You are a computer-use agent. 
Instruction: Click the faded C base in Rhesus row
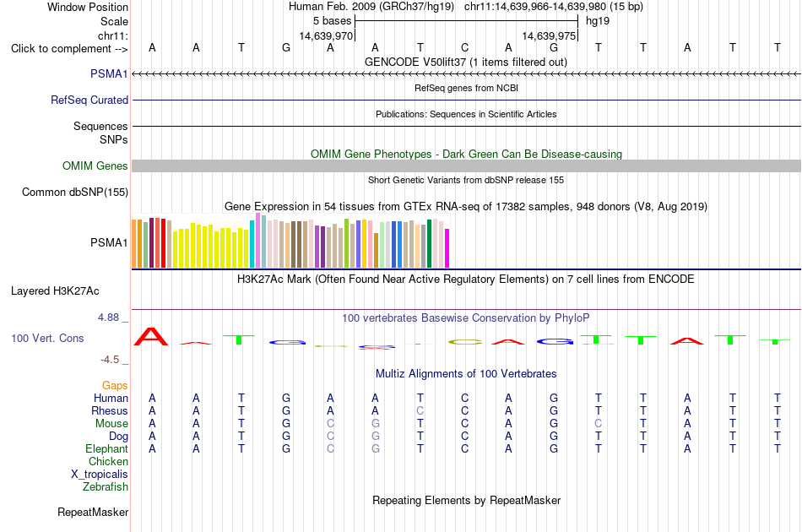[x=420, y=410]
